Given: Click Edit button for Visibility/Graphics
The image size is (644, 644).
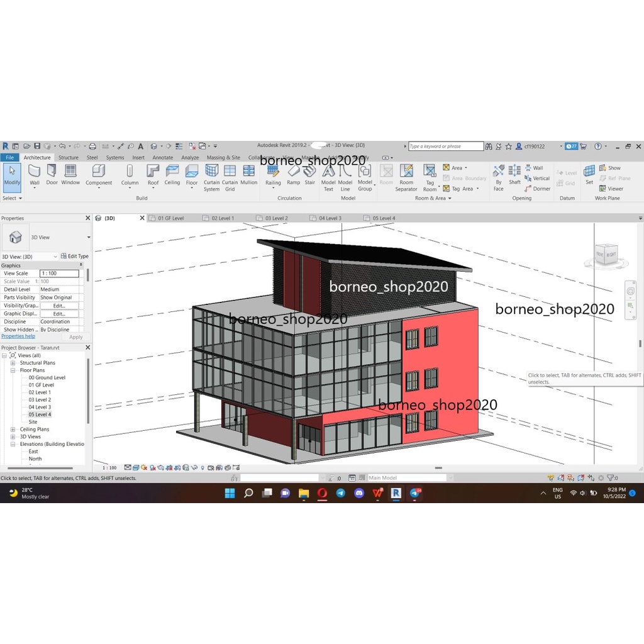Looking at the screenshot, I should pos(59,306).
